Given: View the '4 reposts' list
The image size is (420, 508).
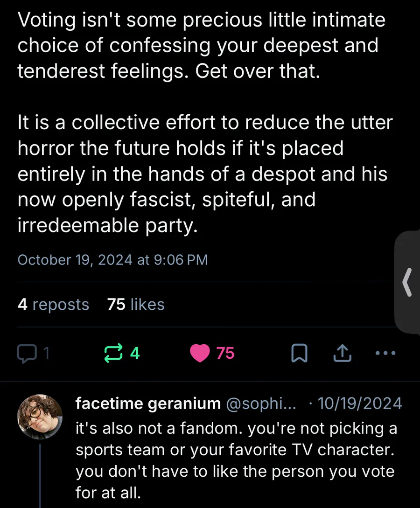Looking at the screenshot, I should [53, 305].
